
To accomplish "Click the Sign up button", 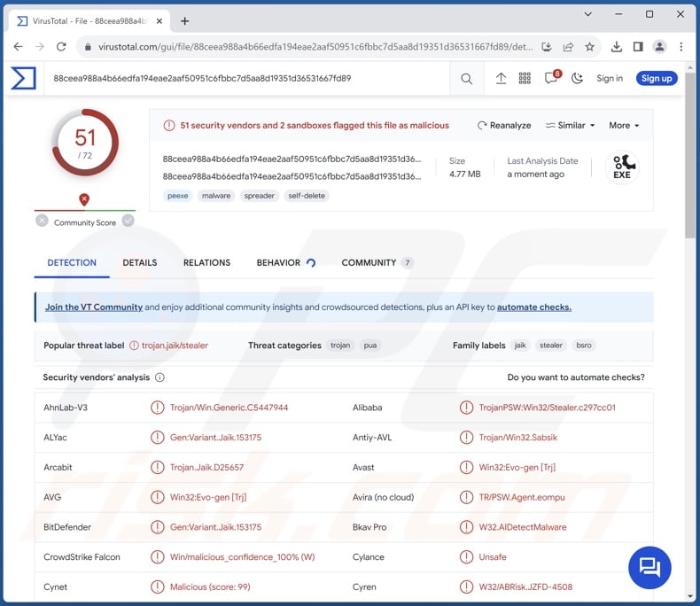I will coord(657,79).
